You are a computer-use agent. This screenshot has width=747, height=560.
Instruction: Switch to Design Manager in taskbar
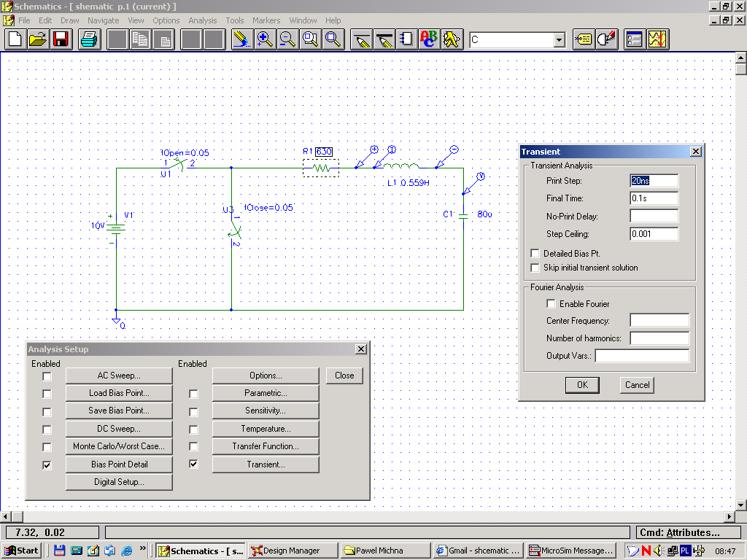point(292,551)
